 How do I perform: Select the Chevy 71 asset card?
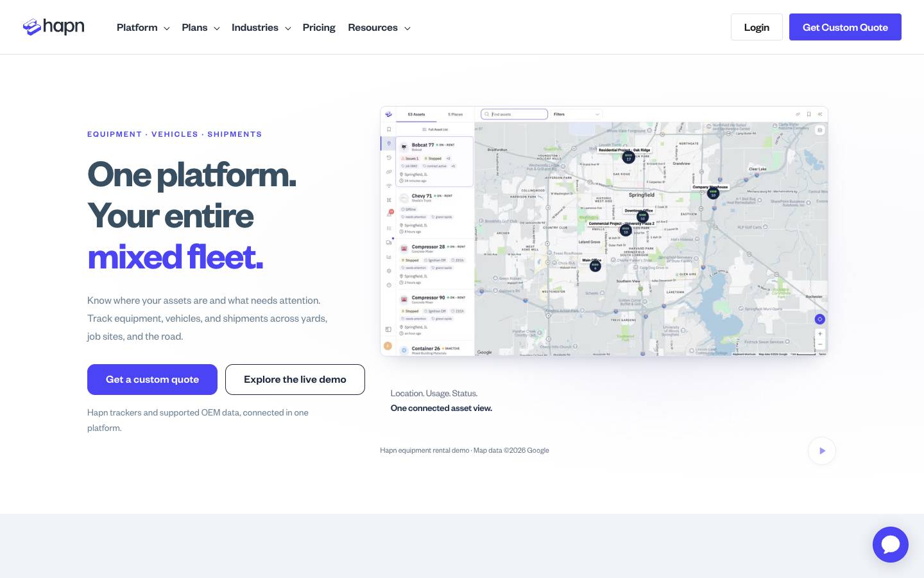click(x=435, y=213)
